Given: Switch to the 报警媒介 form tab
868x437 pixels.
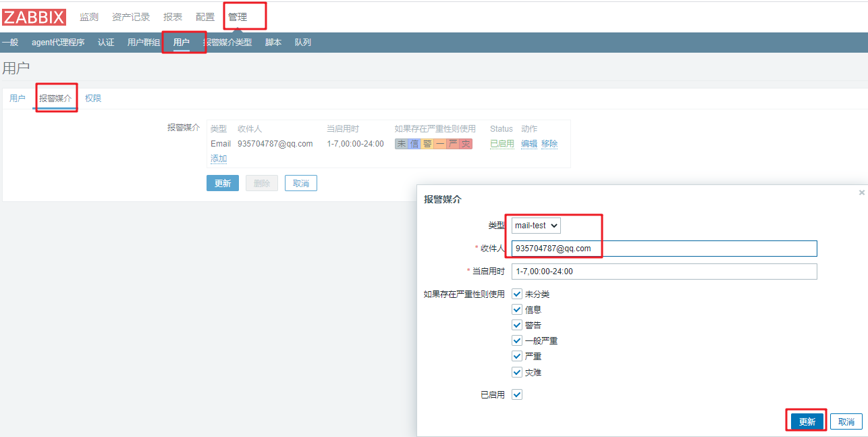Looking at the screenshot, I should [x=55, y=99].
